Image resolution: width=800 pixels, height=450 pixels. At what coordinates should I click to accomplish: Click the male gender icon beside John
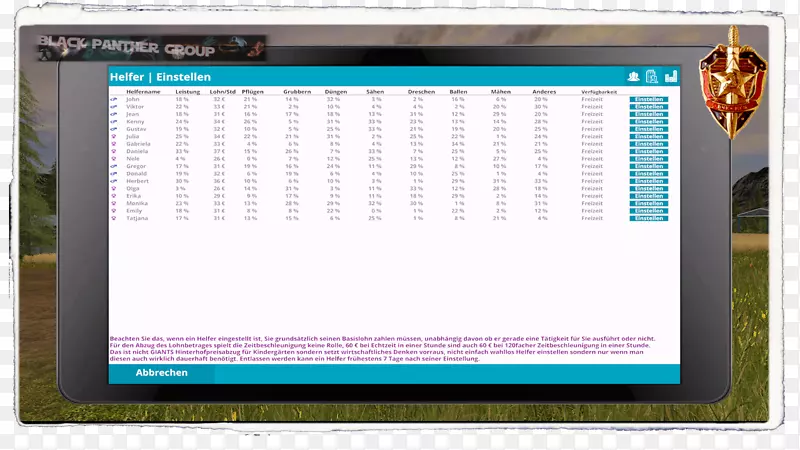pyautogui.click(x=114, y=99)
